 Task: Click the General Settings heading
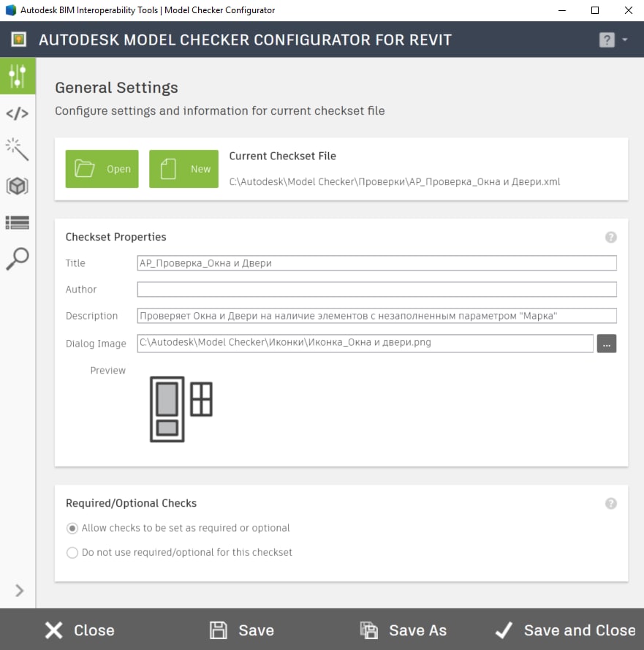coord(116,88)
